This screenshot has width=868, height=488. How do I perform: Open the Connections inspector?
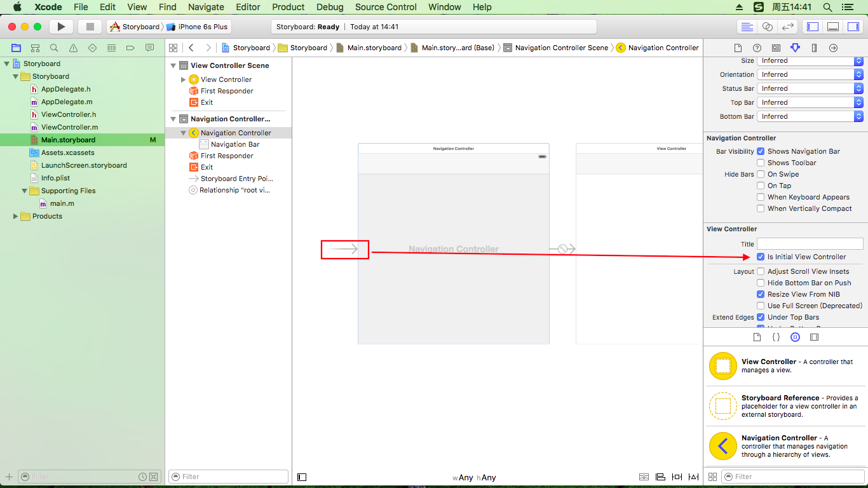click(833, 47)
